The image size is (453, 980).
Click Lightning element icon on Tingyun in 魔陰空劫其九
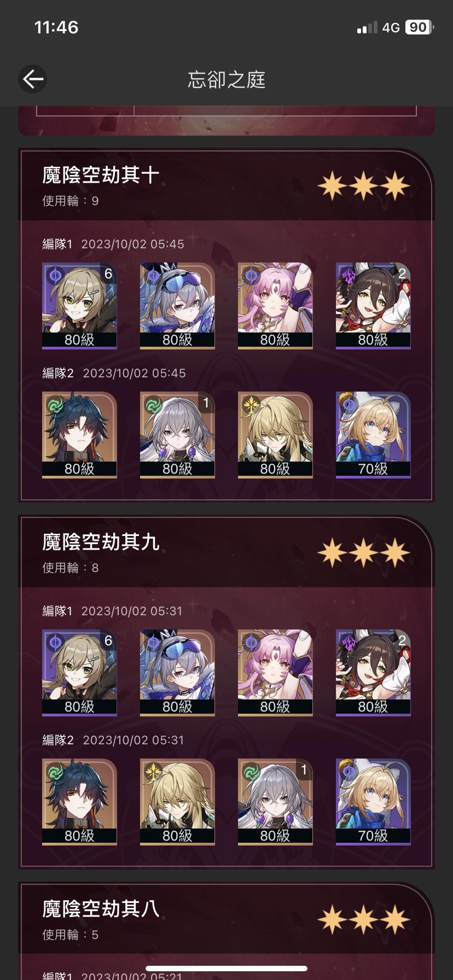click(x=349, y=642)
